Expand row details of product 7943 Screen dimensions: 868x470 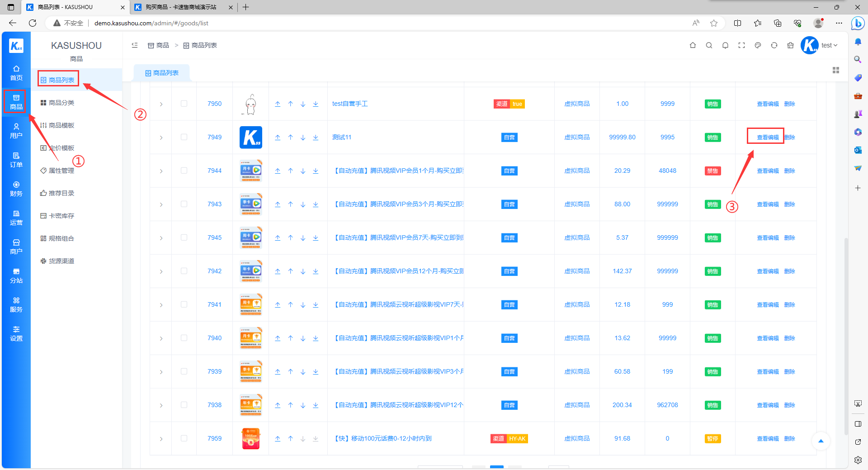pos(161,204)
